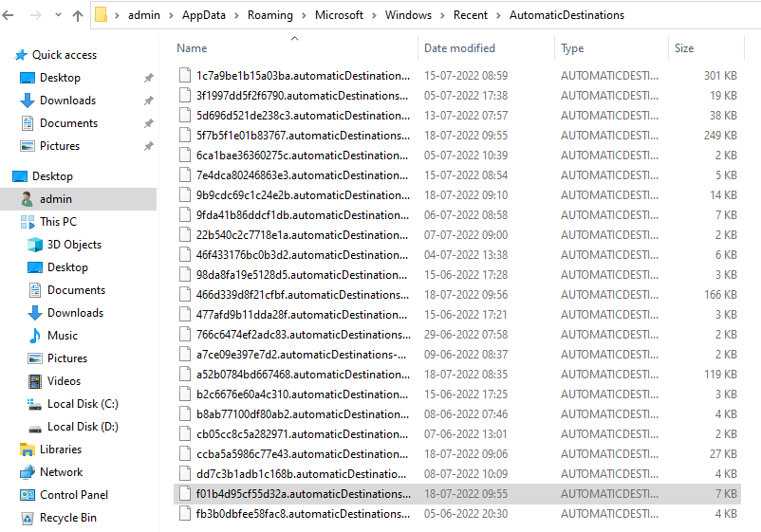Select file fb3b0dbfee58fac8.automaticDestinations
The height and width of the screenshot is (532, 761).
point(303,514)
